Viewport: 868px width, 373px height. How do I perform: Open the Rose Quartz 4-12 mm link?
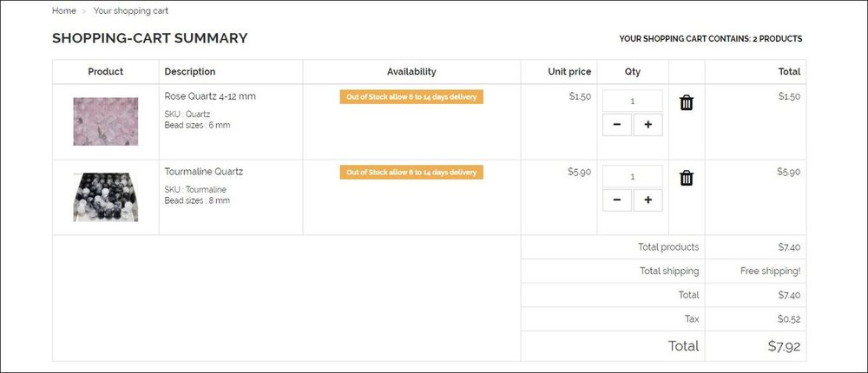click(210, 96)
